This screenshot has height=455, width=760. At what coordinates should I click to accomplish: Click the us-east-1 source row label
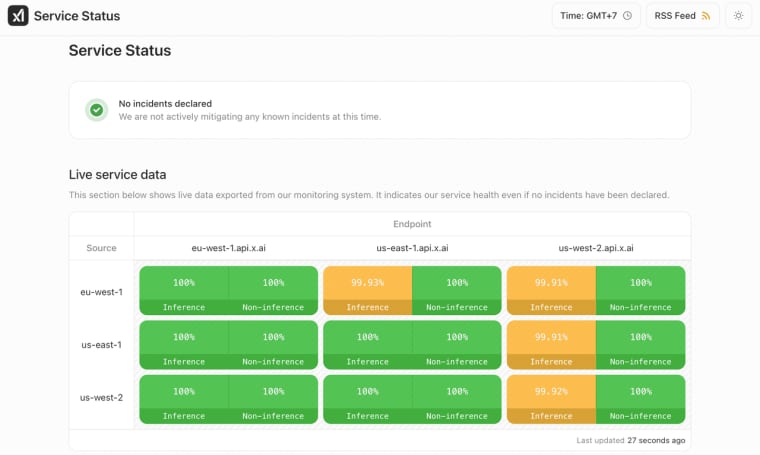point(101,345)
